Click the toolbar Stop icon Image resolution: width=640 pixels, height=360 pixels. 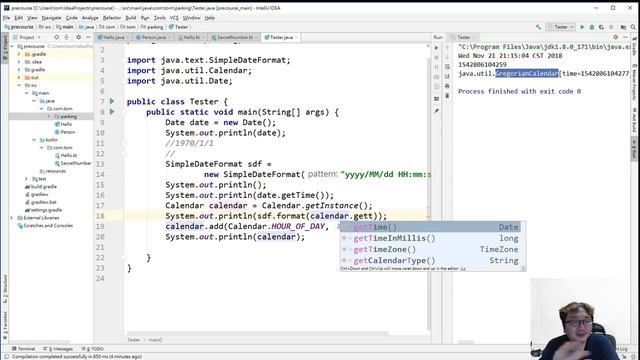click(611, 27)
